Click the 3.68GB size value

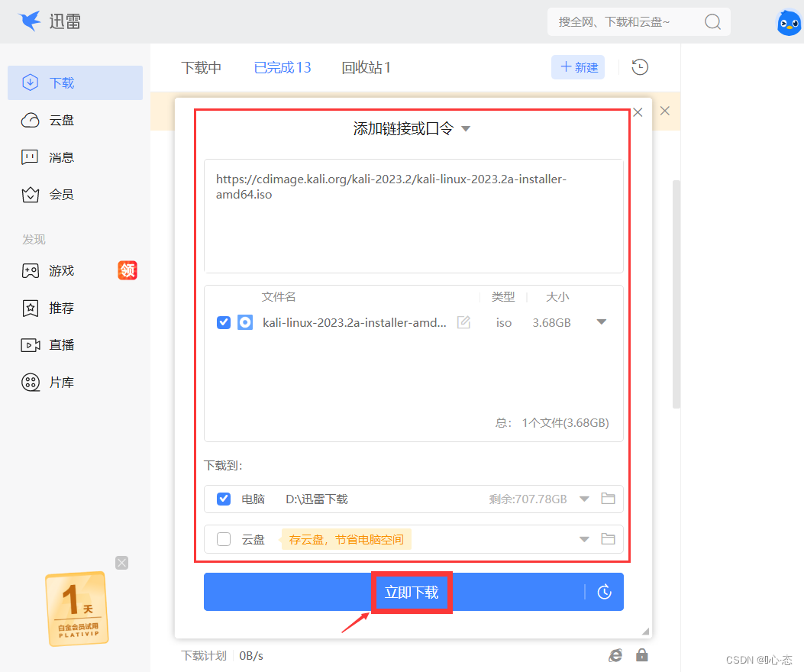click(552, 323)
